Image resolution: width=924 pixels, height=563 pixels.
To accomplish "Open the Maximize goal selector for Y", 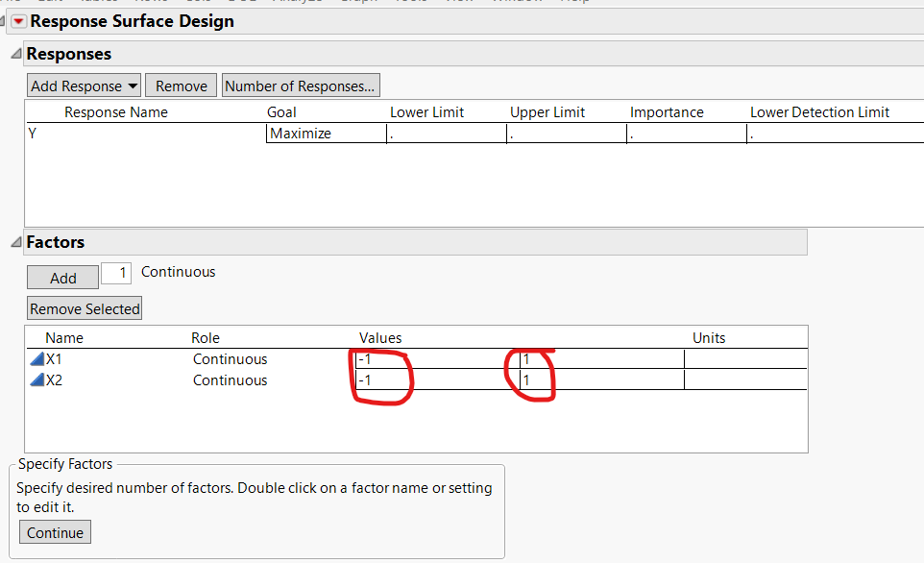I will [x=326, y=133].
